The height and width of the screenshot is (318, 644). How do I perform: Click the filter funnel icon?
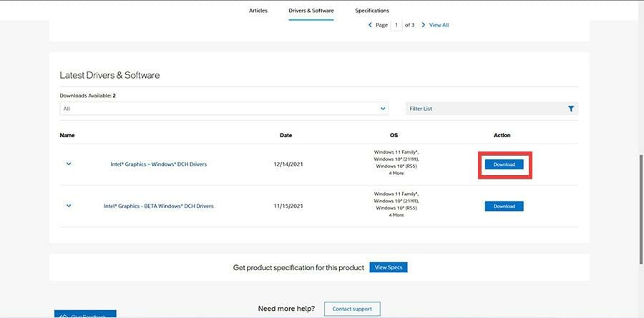571,109
